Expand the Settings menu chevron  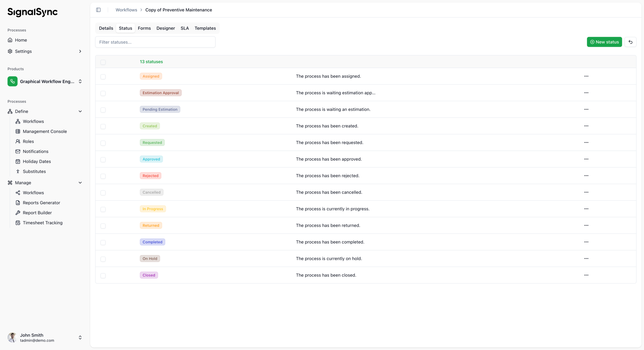pyautogui.click(x=80, y=51)
